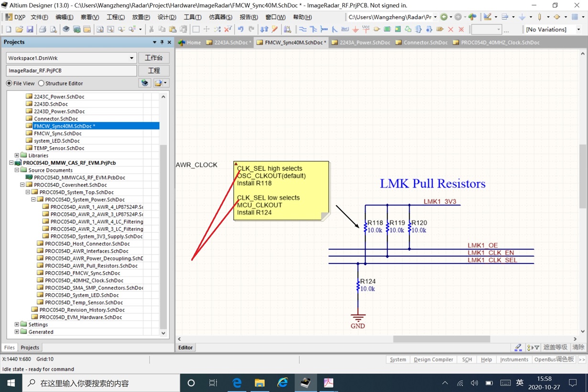
Task: Open Task View on Windows taskbar
Action: (x=214, y=383)
